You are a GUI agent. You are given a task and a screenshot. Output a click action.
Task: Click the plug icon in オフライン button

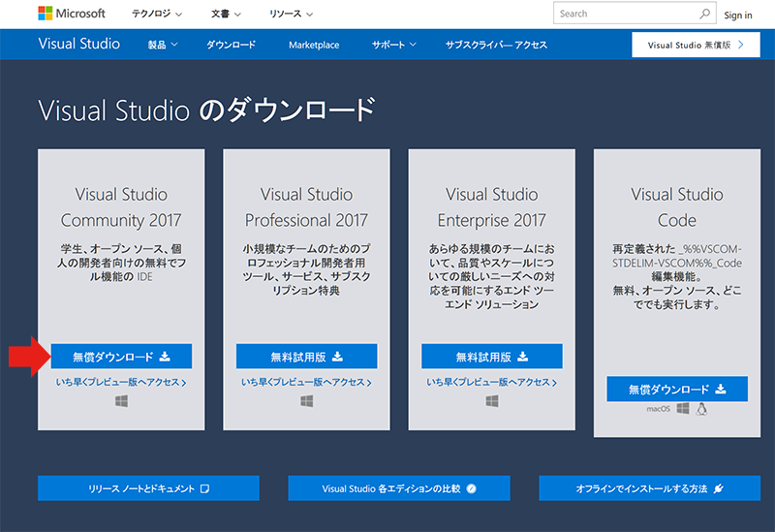(719, 488)
